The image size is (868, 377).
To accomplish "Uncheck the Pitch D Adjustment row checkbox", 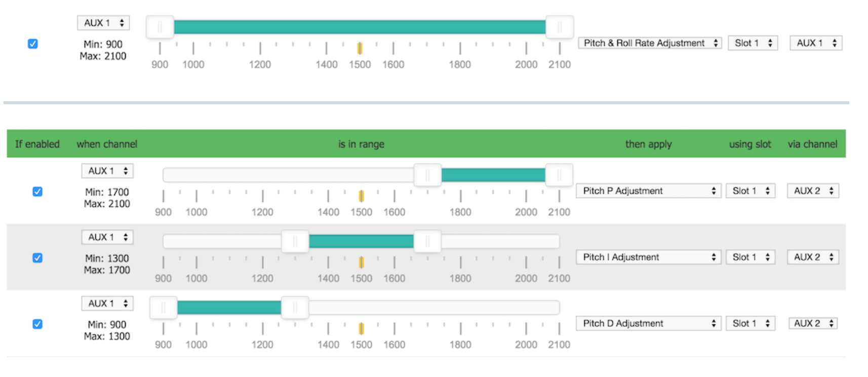I will [37, 324].
